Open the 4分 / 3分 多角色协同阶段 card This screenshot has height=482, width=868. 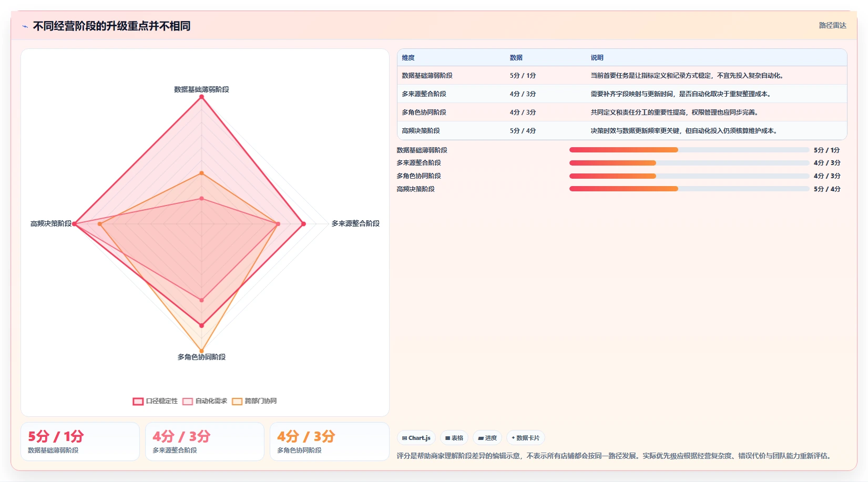[329, 442]
